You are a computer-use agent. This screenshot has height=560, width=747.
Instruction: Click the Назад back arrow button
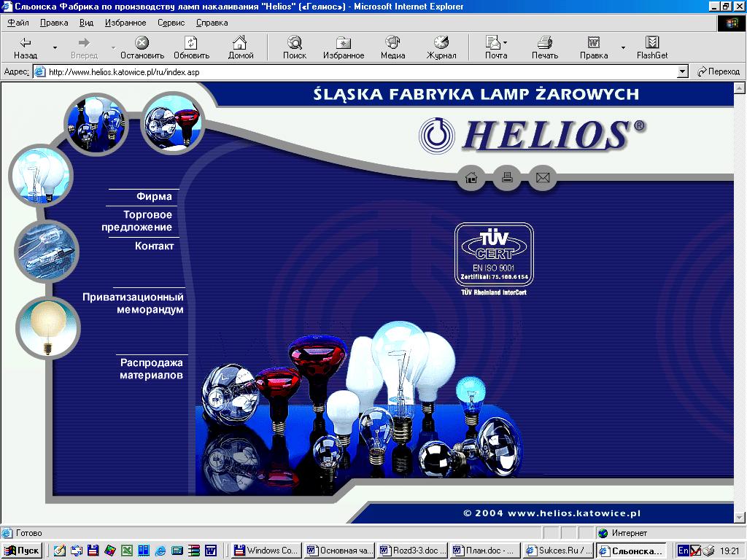click(26, 47)
